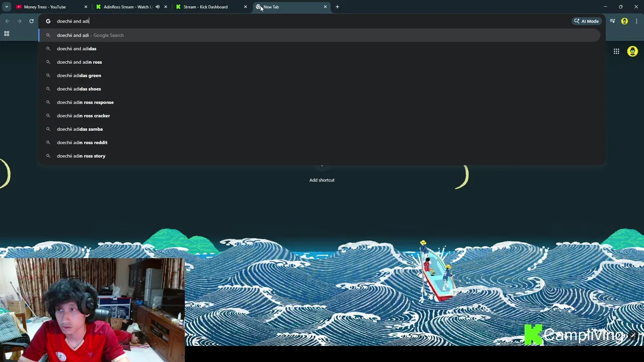This screenshot has width=644, height=362.
Task: Close the Money Trees YouTube tab
Action: 86,7
